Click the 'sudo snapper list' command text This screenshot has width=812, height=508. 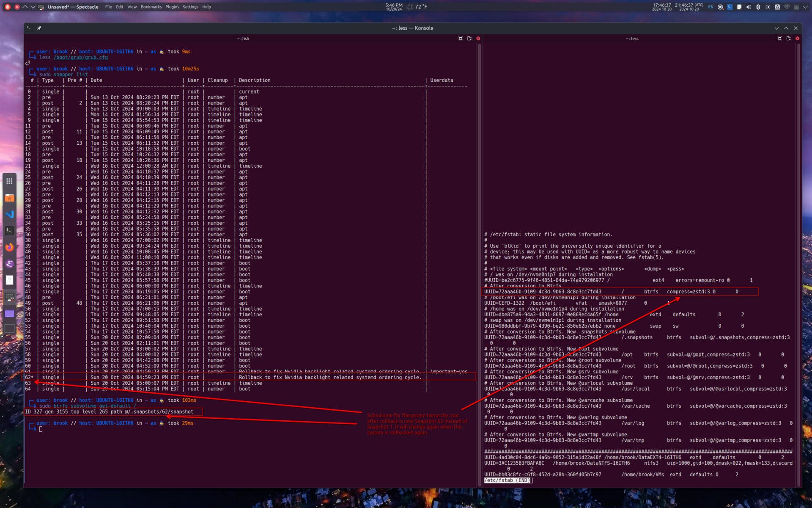(x=63, y=75)
